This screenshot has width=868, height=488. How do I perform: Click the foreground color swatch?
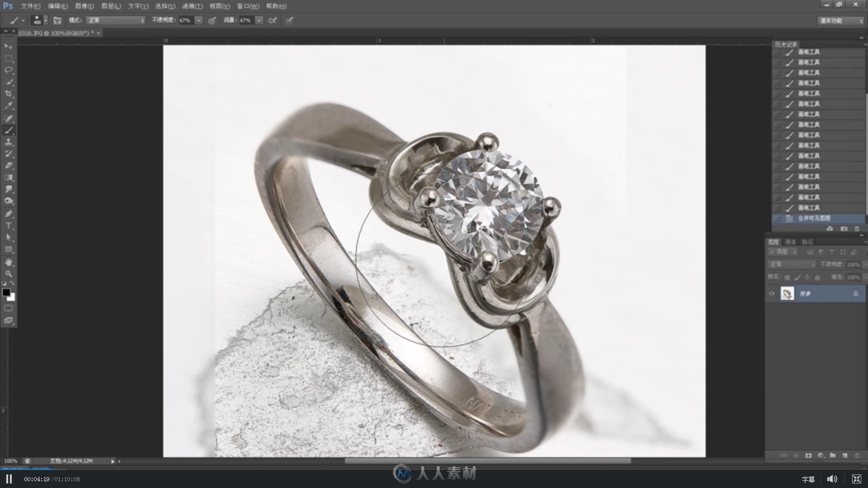6,292
